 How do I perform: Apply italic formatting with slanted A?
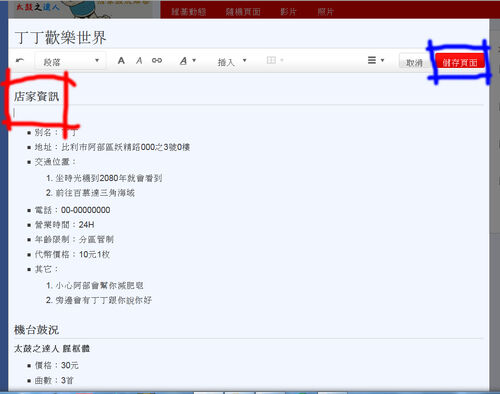(x=139, y=61)
